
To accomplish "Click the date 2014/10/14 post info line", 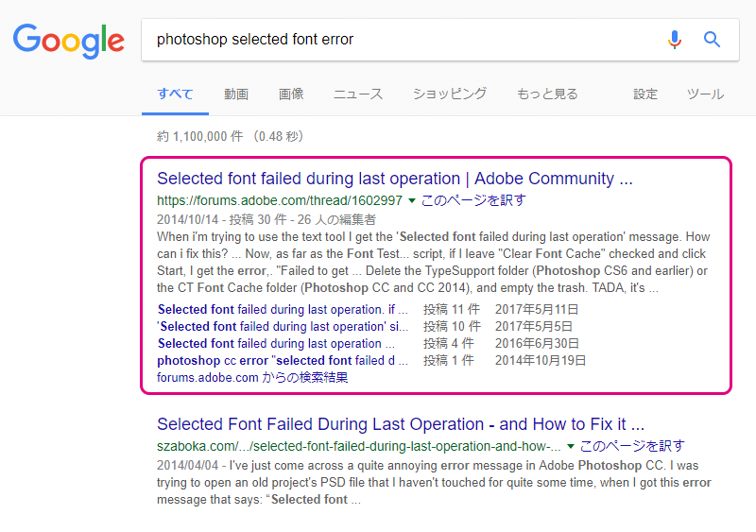I will pos(266,219).
